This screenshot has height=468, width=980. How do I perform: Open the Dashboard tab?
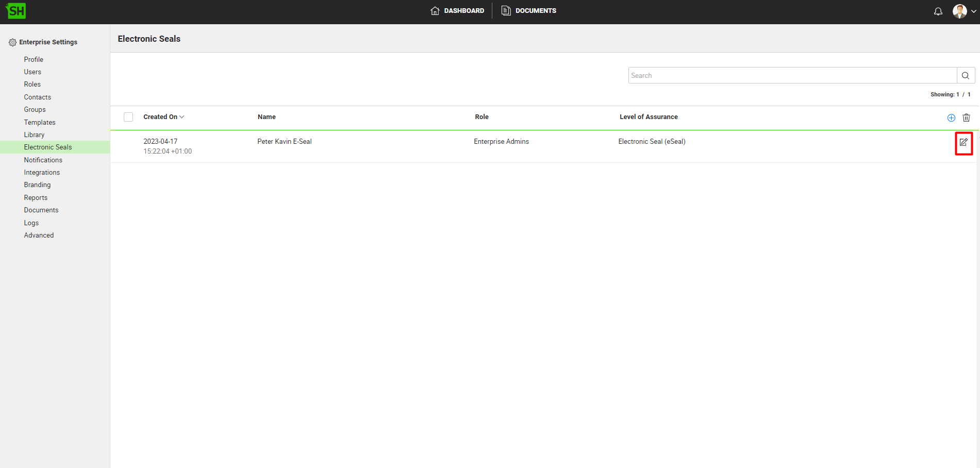(457, 11)
